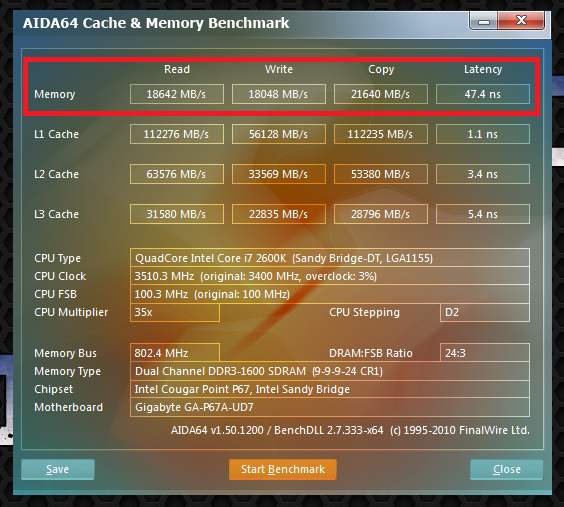Screen dimensions: 564x507
Task: Click the DRAM:FSB Ratio 24:3 field
Action: (x=485, y=353)
